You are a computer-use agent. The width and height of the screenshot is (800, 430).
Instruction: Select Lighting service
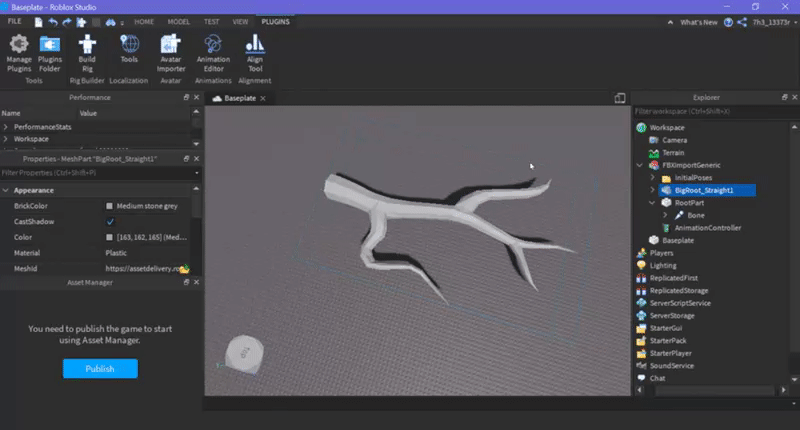tap(663, 266)
